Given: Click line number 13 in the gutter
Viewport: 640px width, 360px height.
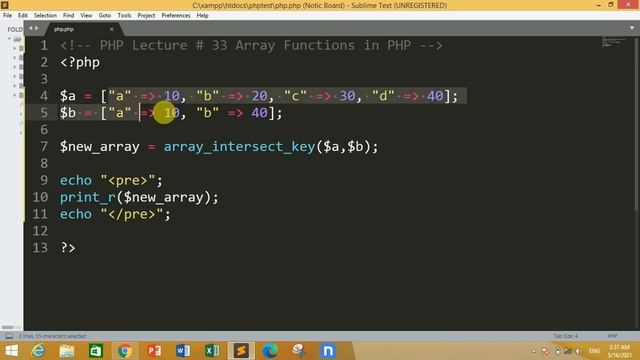Looking at the screenshot, I should click(40, 248).
